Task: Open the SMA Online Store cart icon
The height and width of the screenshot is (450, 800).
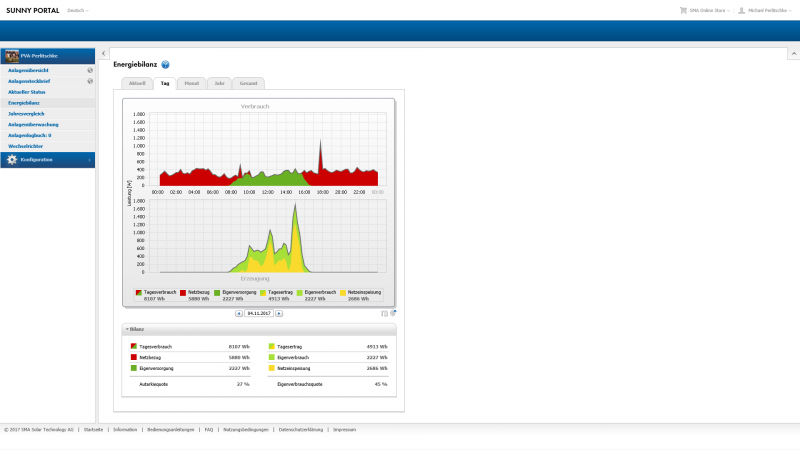Action: point(683,10)
